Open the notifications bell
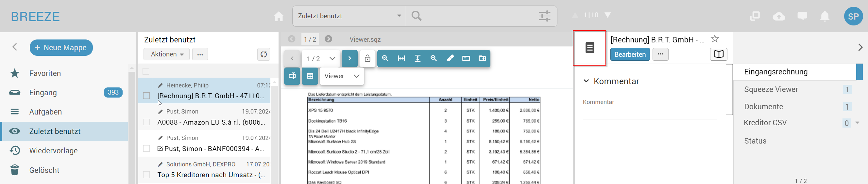This screenshot has width=868, height=184. pyautogui.click(x=825, y=16)
